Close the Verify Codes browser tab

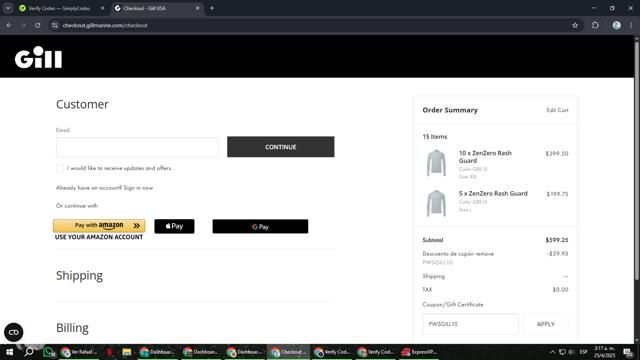pyautogui.click(x=102, y=8)
